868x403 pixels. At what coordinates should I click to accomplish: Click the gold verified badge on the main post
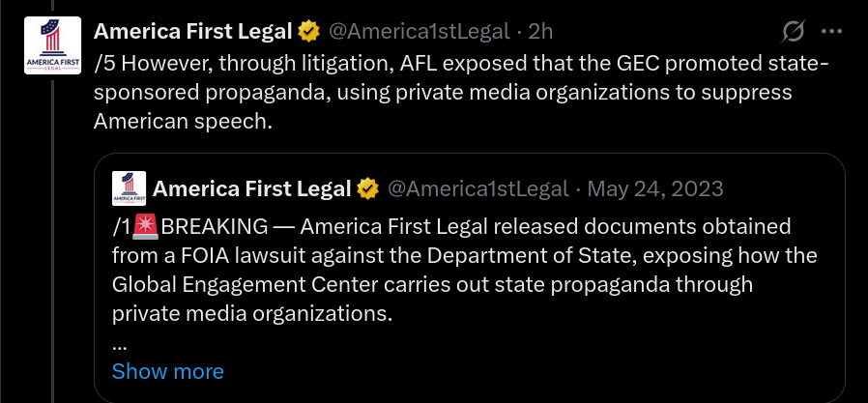(x=309, y=32)
